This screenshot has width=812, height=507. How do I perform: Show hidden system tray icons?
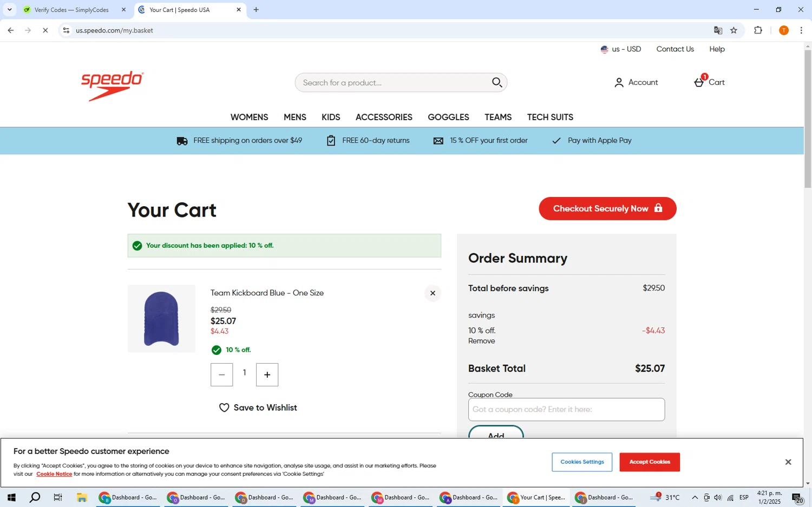pos(695,497)
